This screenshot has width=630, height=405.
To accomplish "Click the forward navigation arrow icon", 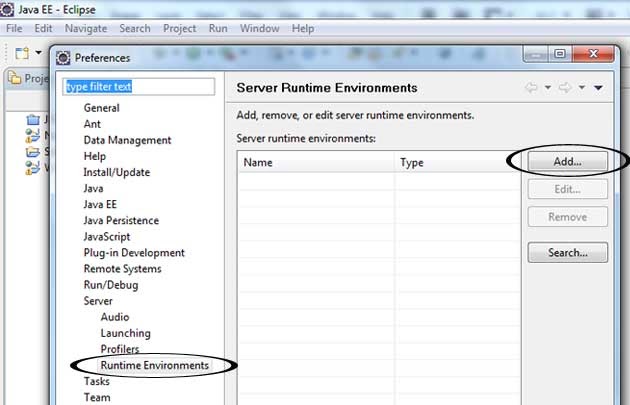I will click(565, 88).
